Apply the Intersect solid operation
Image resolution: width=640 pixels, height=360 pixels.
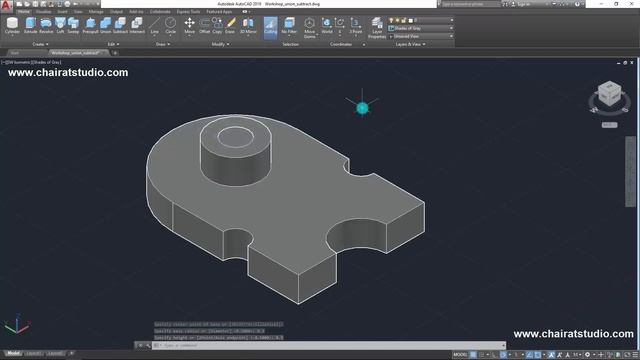137,26
